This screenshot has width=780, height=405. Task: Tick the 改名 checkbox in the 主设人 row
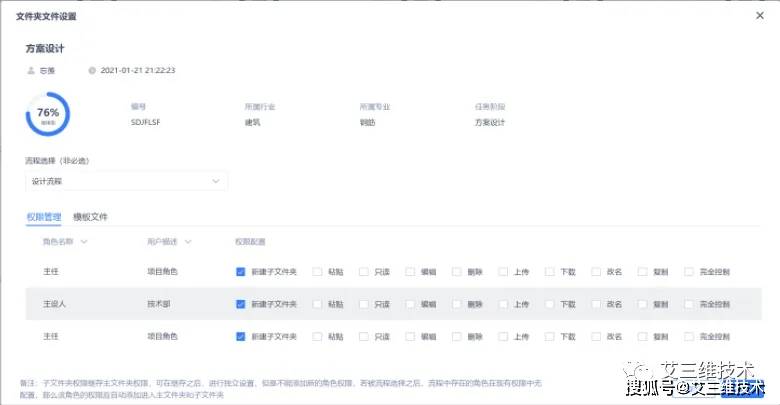(596, 304)
